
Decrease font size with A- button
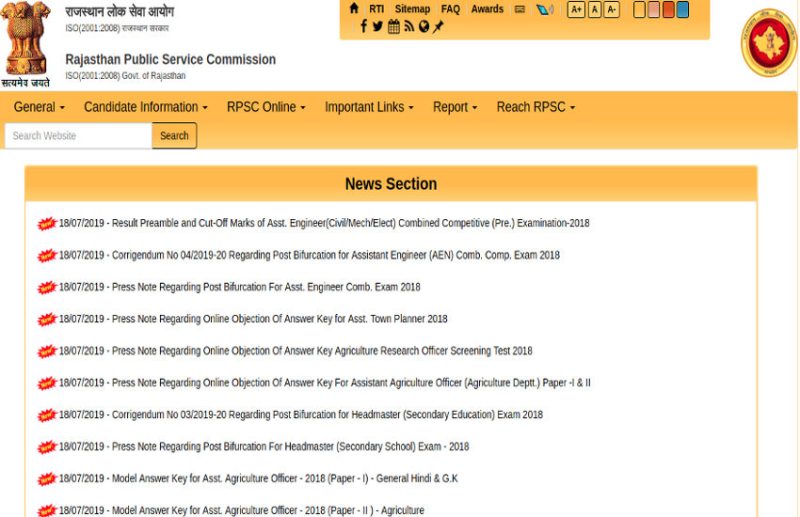point(611,9)
